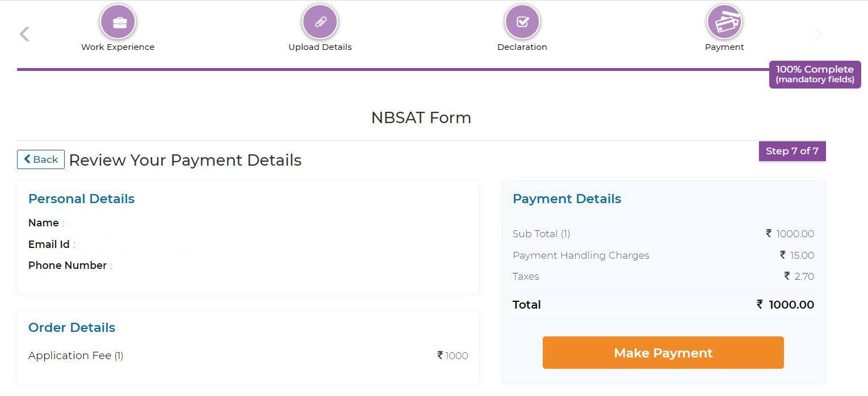Click the back arrow icon beside Back label

pos(28,159)
